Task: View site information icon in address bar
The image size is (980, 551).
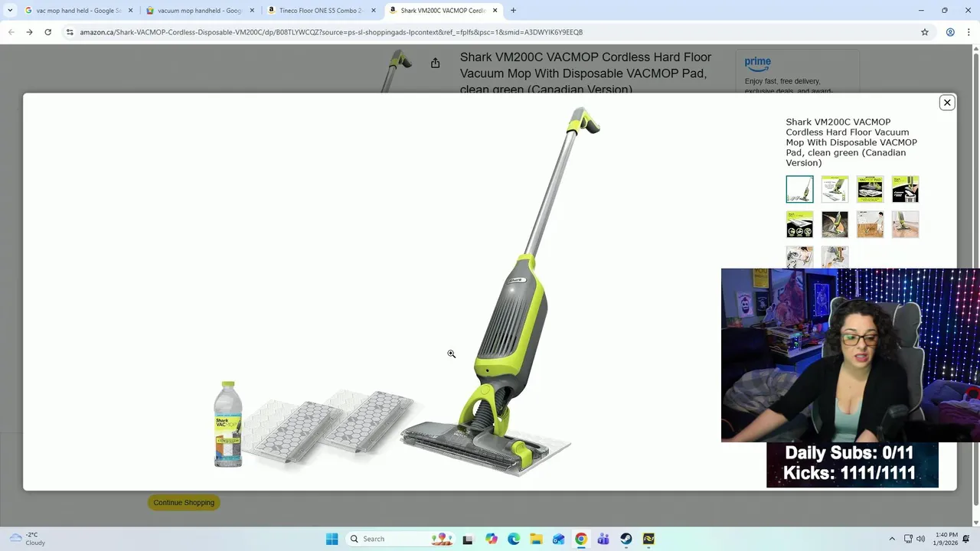Action: pyautogui.click(x=70, y=32)
